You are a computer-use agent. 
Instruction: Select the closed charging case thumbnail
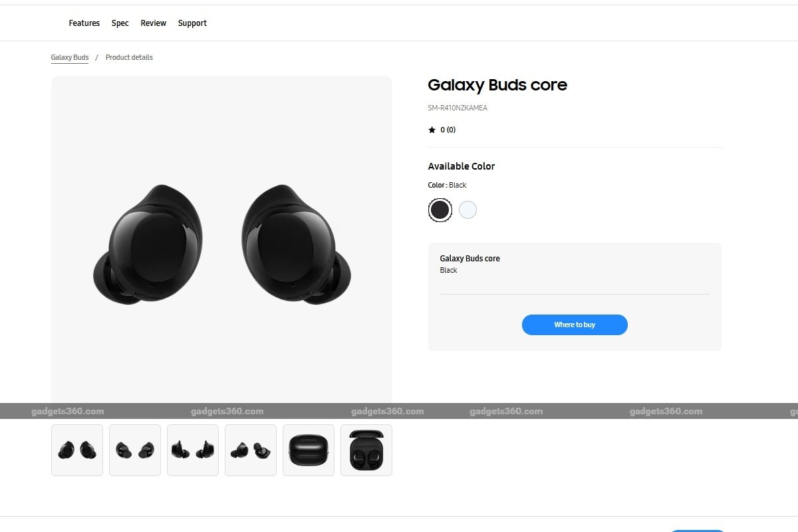coord(309,450)
